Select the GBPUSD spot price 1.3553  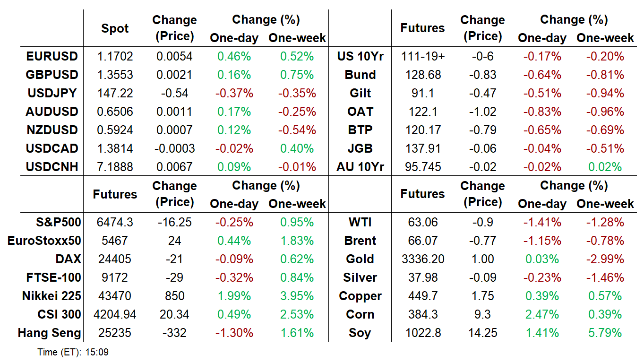(115, 75)
